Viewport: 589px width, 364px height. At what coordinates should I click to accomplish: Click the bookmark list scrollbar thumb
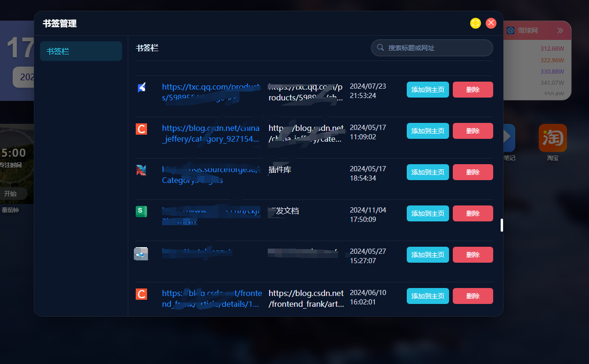point(502,225)
